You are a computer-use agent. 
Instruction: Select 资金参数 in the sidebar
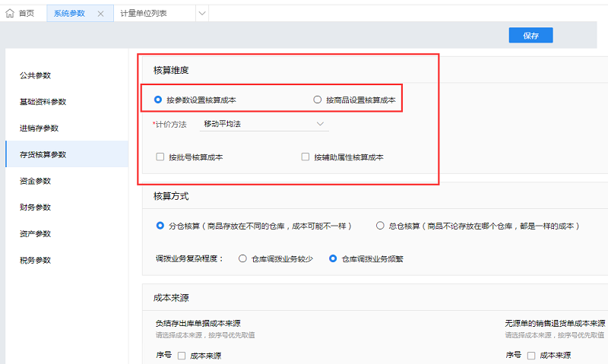[36, 181]
